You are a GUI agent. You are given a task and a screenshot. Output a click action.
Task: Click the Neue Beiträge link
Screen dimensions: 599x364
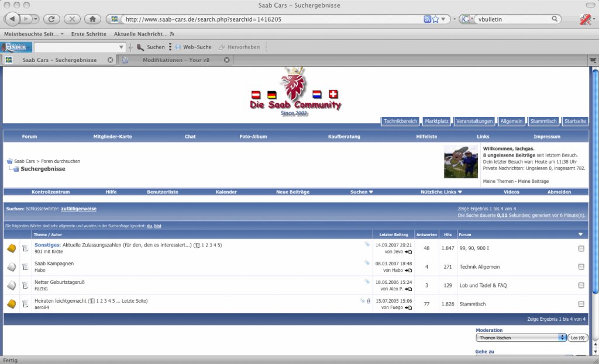click(x=293, y=192)
